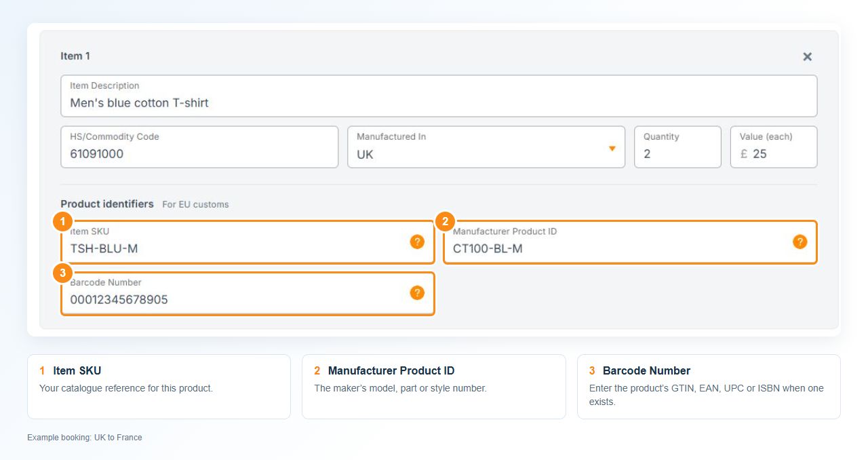Select the 'Product identifiers' section heading
The image size is (868, 460).
tap(107, 204)
